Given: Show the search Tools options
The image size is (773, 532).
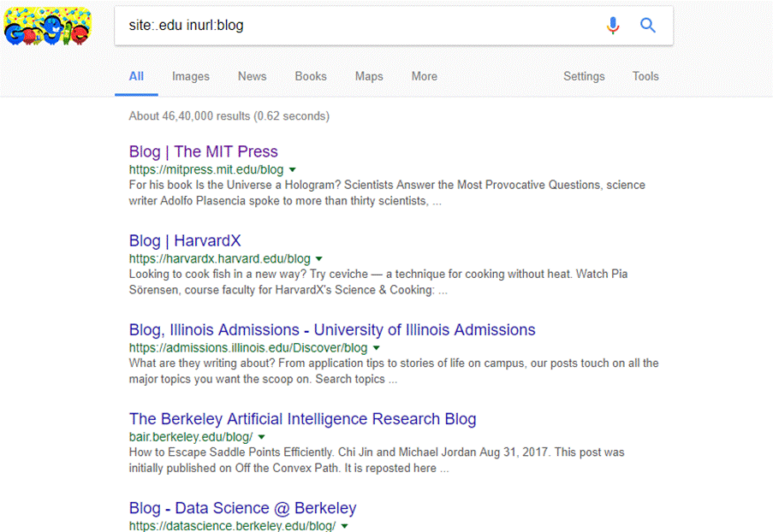Looking at the screenshot, I should pos(645,76).
